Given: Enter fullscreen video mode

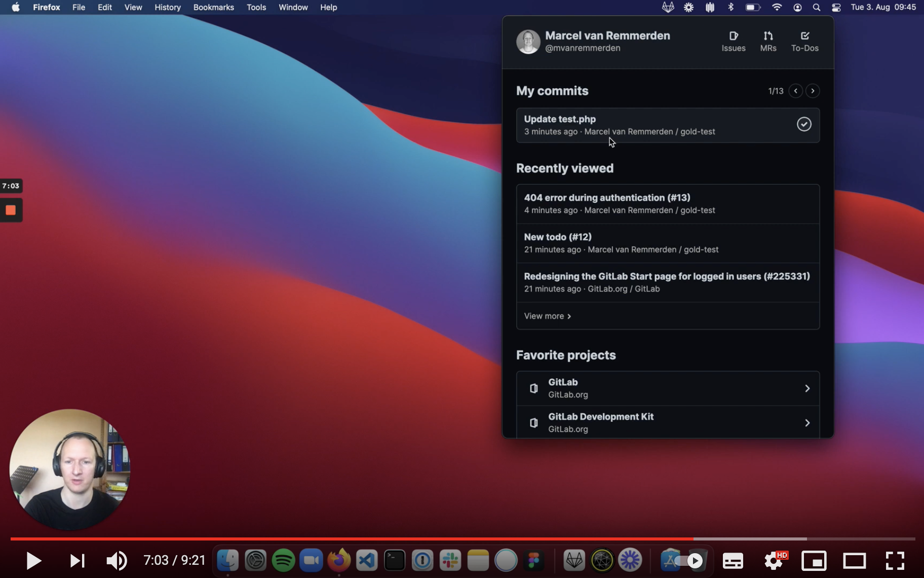Looking at the screenshot, I should pos(895,561).
